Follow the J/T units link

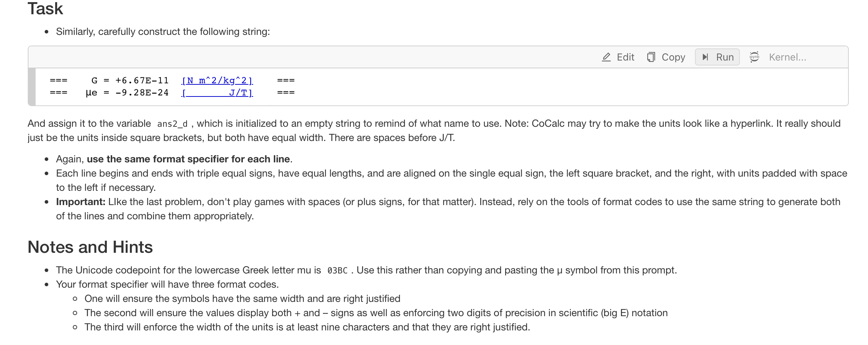pos(217,93)
